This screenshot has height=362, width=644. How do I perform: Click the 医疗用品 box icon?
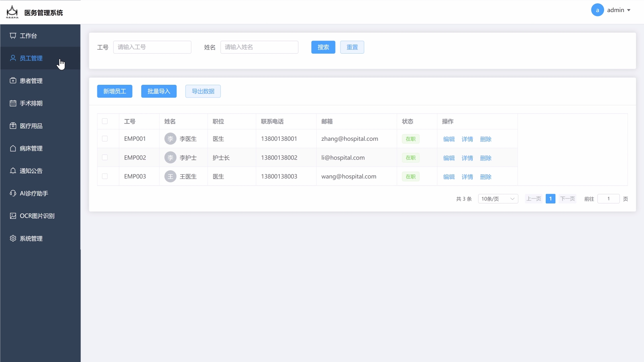tap(13, 126)
